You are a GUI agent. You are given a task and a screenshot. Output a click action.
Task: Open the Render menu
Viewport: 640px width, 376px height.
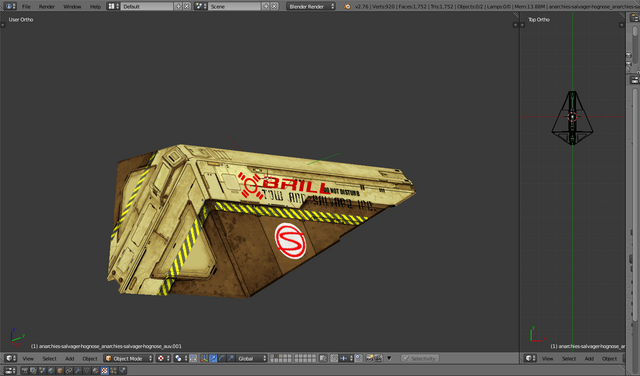pos(47,7)
